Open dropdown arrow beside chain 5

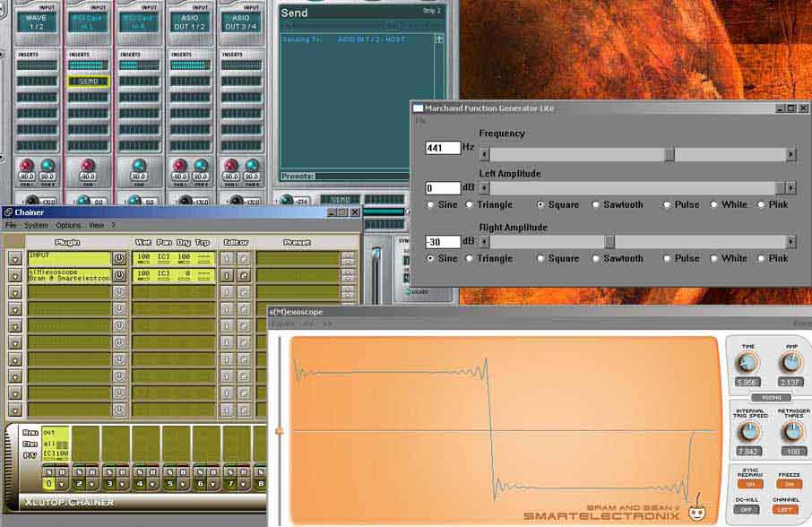183,484
